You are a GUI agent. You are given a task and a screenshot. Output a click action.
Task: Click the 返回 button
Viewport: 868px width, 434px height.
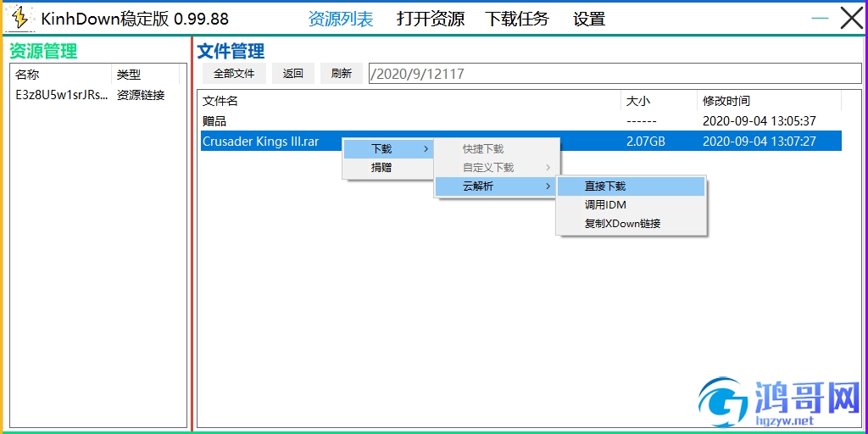click(292, 74)
